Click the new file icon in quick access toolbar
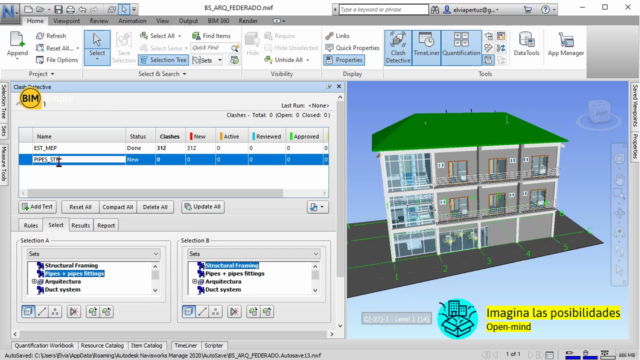Image resolution: width=640 pixels, height=360 pixels. tap(28, 9)
